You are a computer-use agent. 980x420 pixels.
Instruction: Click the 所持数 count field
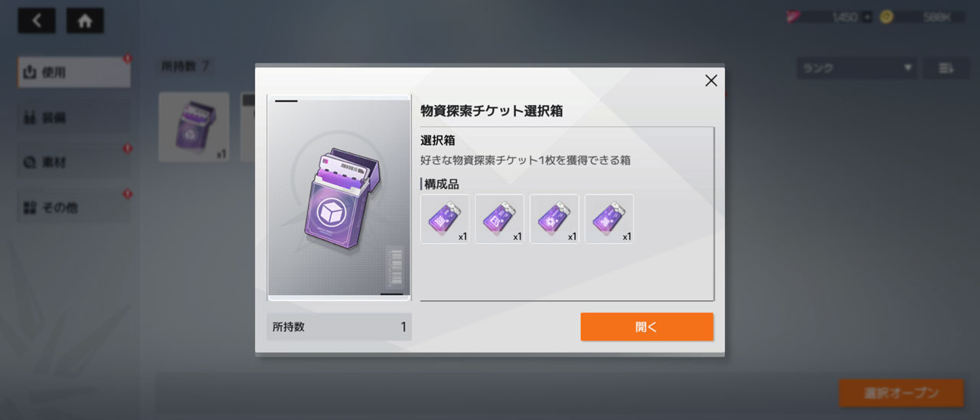tap(339, 326)
